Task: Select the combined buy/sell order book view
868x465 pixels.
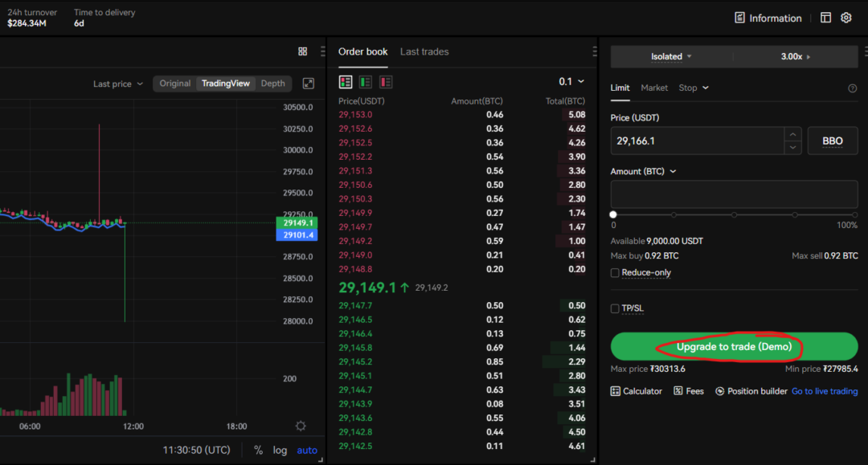Action: tap(346, 82)
